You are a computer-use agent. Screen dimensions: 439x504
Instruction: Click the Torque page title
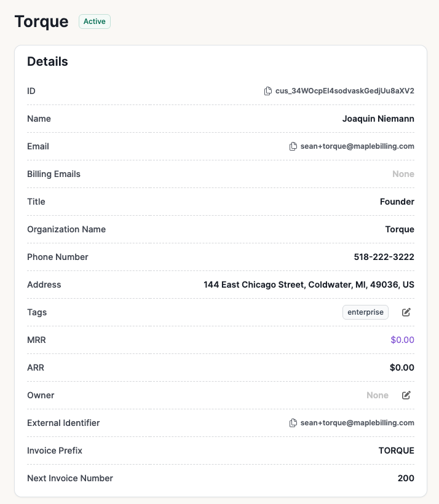tap(41, 22)
